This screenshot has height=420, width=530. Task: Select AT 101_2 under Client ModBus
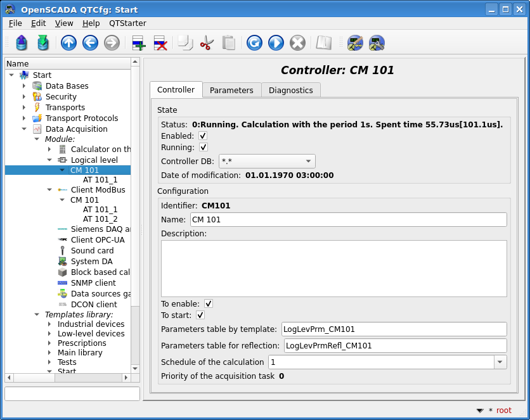pos(100,219)
